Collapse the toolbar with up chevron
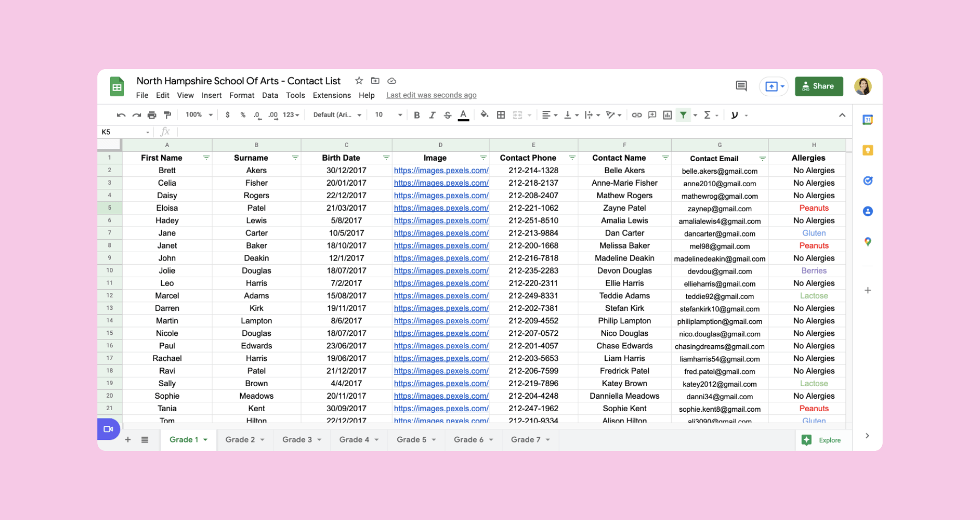The height and width of the screenshot is (520, 980). pyautogui.click(x=842, y=115)
